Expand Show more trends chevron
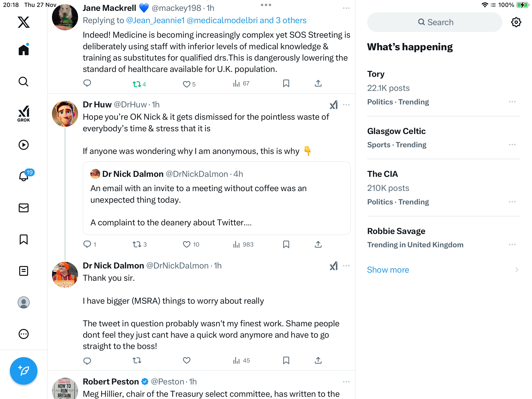The image size is (532, 399). pos(516,270)
